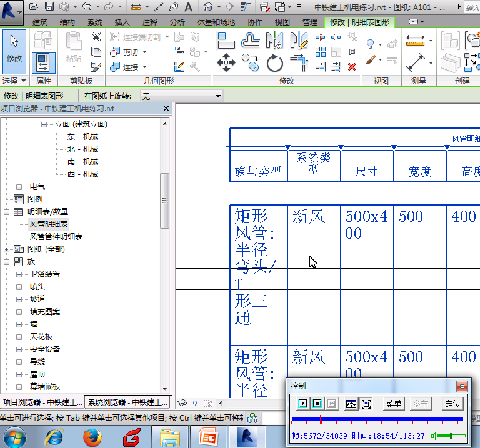Click the Measure tool icon
Viewport: 480px width, 448px height.
tap(416, 42)
